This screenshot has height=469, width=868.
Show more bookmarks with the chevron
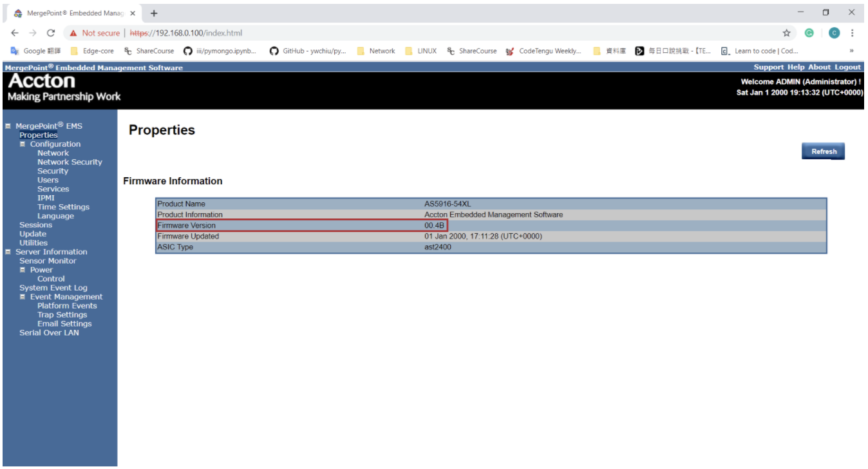852,51
